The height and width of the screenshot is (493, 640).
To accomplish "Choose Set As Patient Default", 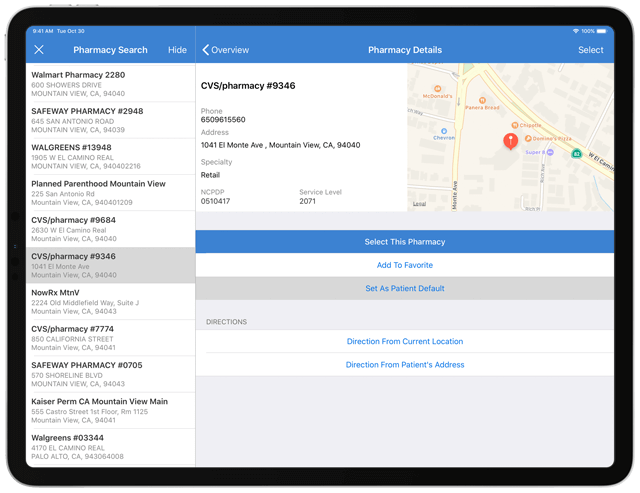I will coord(404,288).
